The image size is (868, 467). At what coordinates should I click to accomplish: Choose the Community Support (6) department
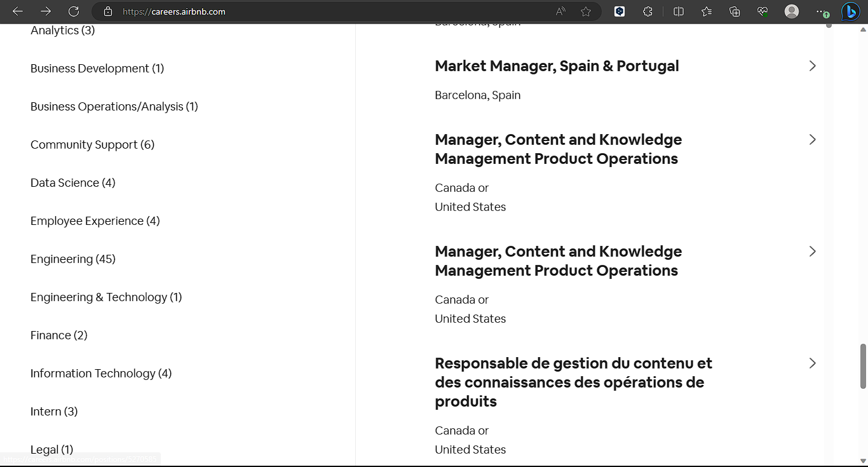92,145
